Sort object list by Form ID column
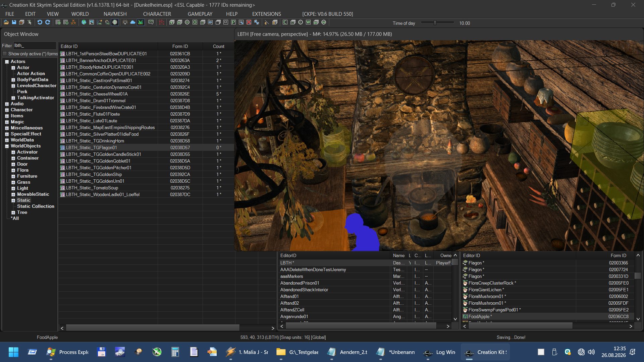 point(180,46)
